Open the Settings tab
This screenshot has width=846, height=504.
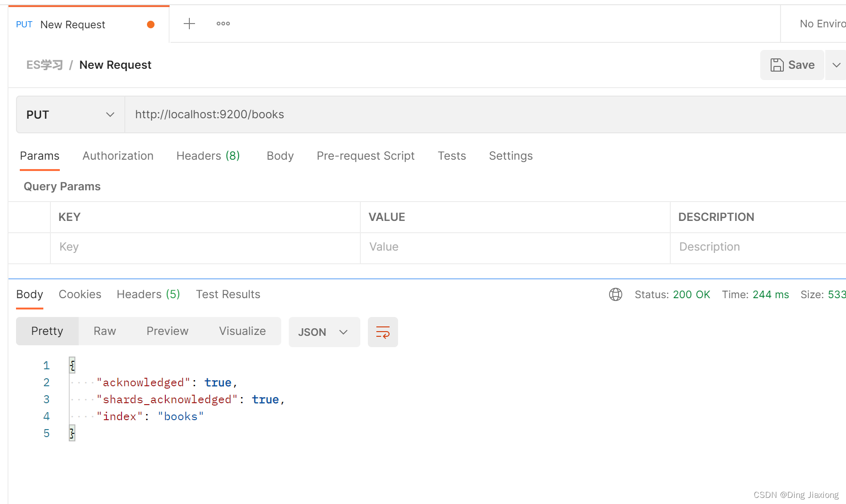(511, 156)
